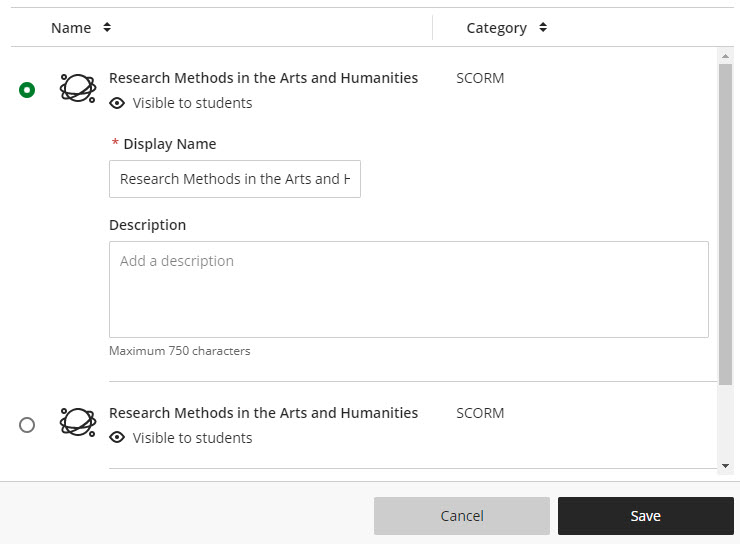Click the sort arrows beside Category header
Viewport: 740px width, 544px height.
pyautogui.click(x=543, y=28)
